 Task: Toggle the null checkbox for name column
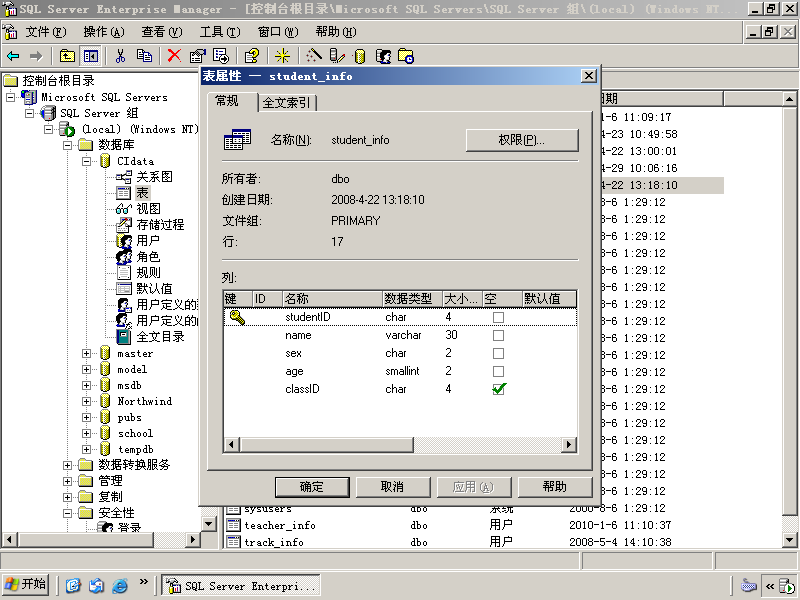click(x=498, y=335)
